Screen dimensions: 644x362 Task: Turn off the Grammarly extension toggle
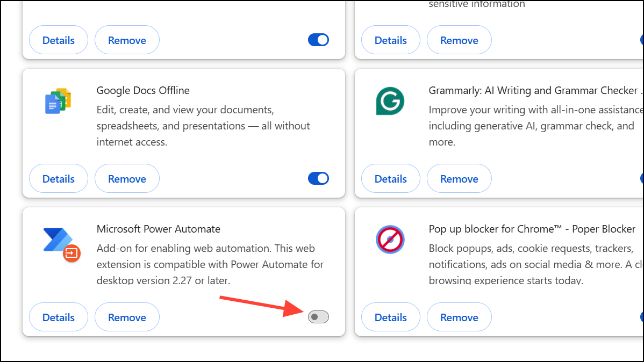pyautogui.click(x=641, y=178)
